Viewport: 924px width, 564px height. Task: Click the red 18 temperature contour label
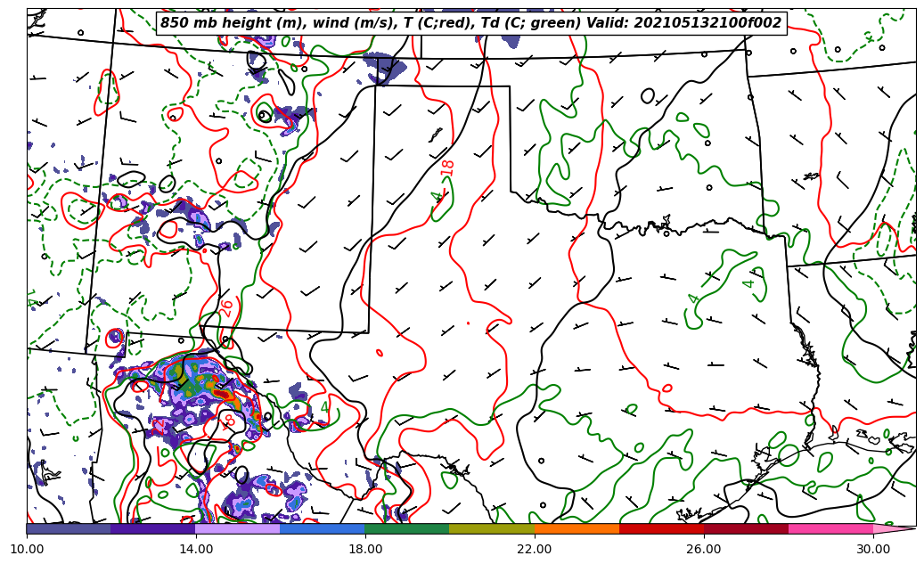(447, 168)
